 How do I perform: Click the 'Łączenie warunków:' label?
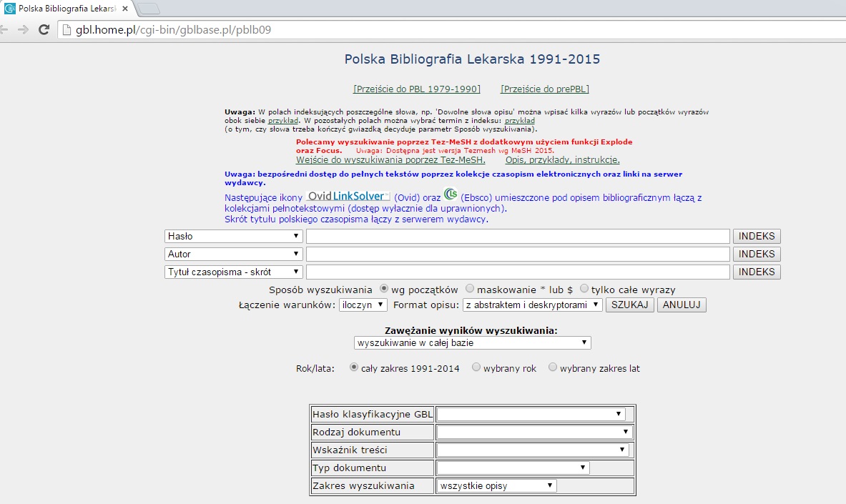tap(287, 305)
